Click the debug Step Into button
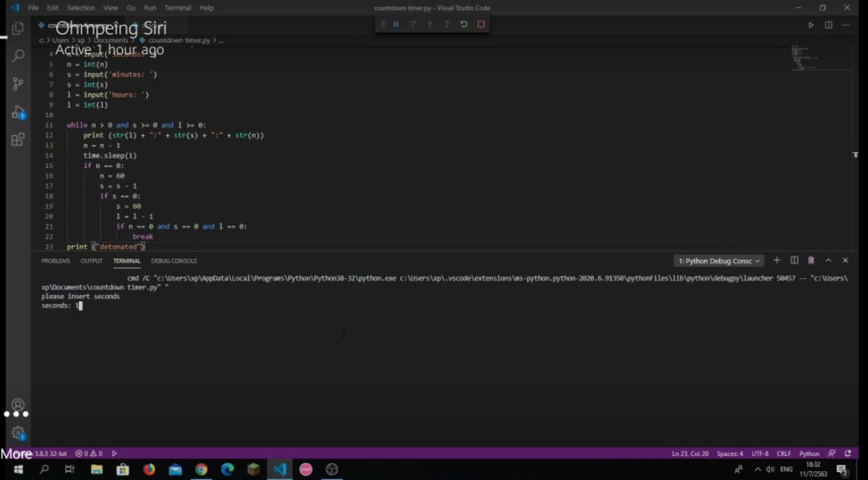This screenshot has height=480, width=868. pos(429,24)
